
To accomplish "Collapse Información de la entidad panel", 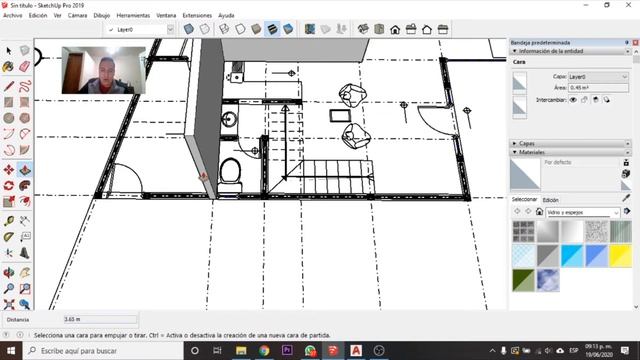I will (x=514, y=51).
